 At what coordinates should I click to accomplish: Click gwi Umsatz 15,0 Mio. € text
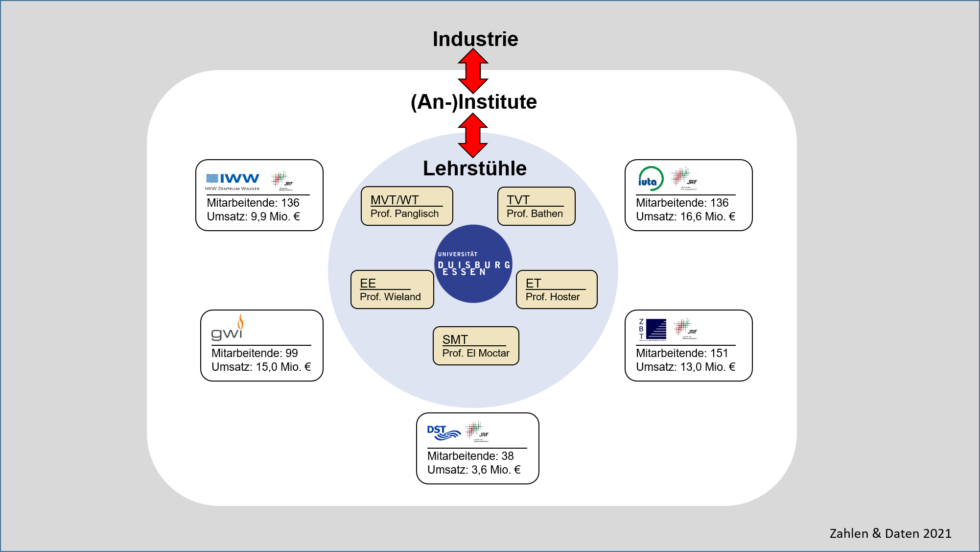point(261,367)
